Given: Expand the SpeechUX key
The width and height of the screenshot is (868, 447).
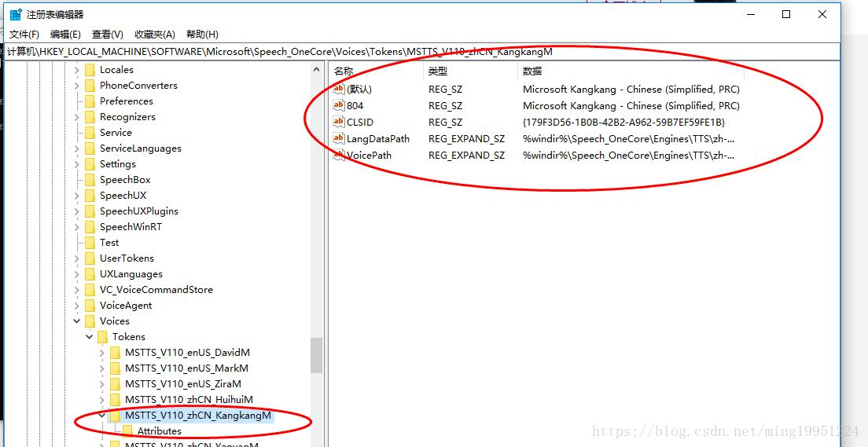Looking at the screenshot, I should coord(77,196).
